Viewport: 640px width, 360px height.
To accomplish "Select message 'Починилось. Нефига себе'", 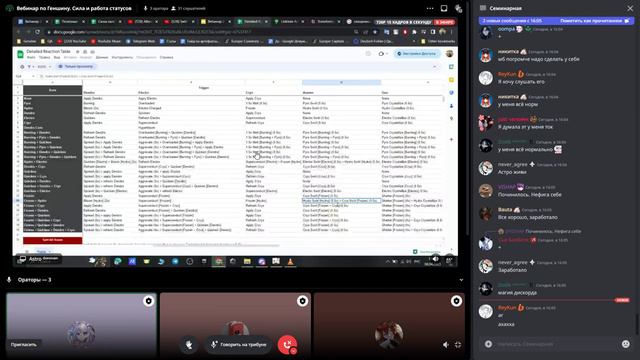I will pos(529,195).
